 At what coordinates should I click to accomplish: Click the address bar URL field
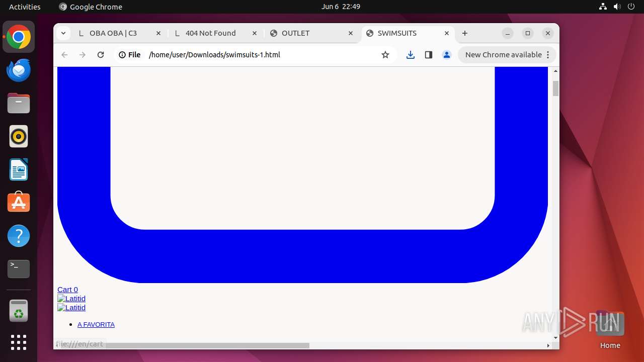tap(262, 55)
